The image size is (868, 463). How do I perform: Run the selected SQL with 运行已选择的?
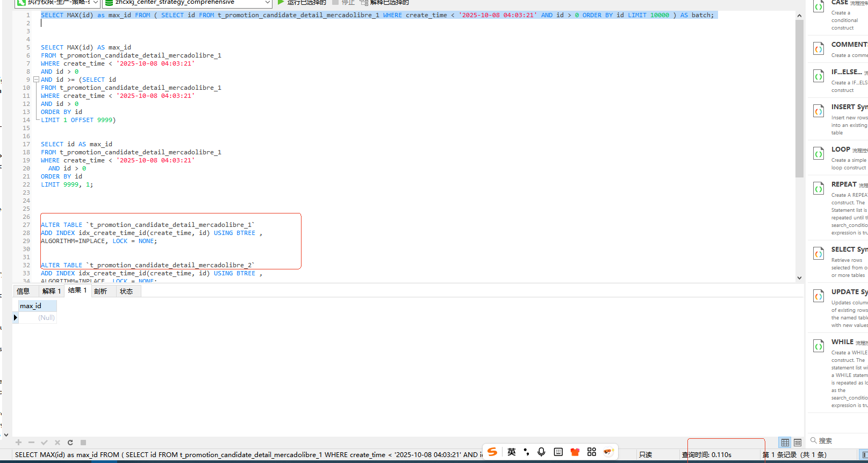click(x=302, y=3)
